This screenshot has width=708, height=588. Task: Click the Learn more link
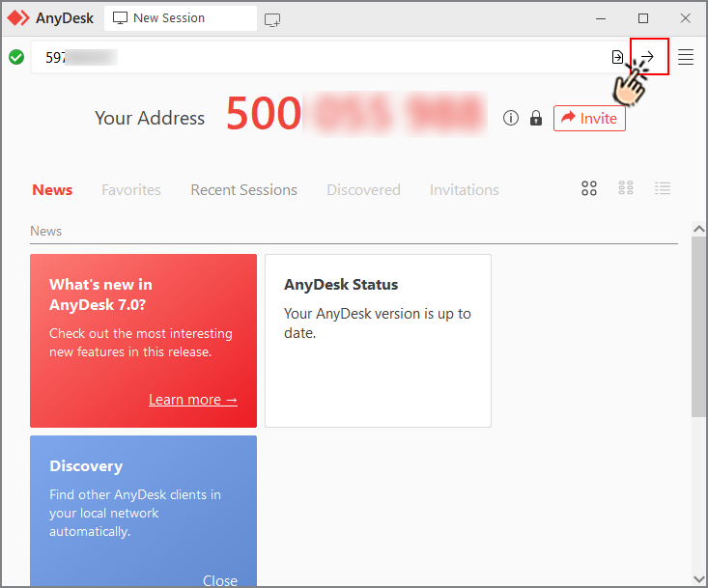(x=193, y=400)
